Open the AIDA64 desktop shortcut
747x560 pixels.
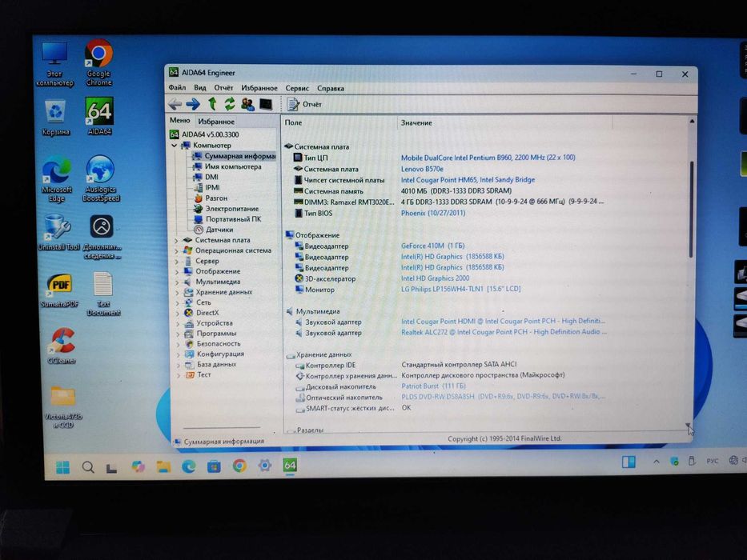[x=99, y=116]
